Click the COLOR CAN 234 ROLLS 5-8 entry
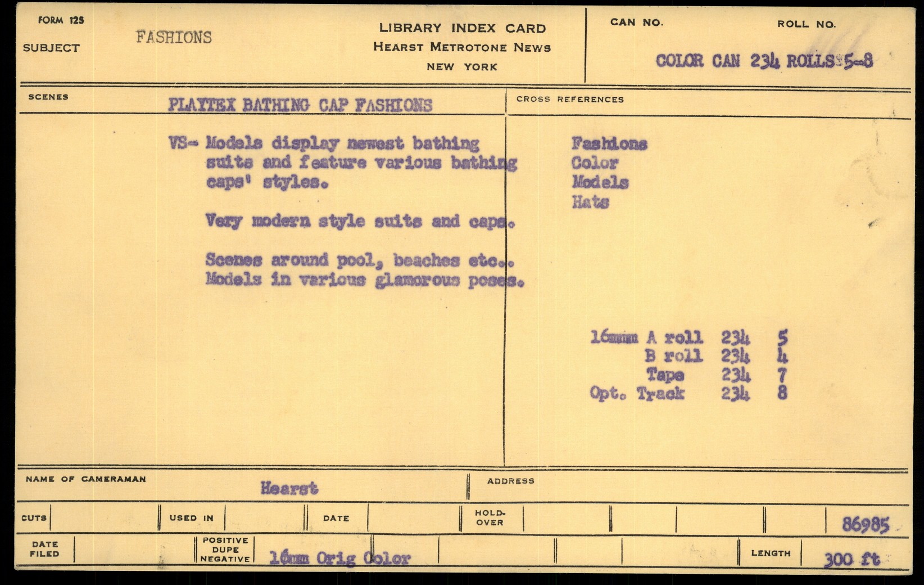This screenshot has width=924, height=585. click(764, 61)
